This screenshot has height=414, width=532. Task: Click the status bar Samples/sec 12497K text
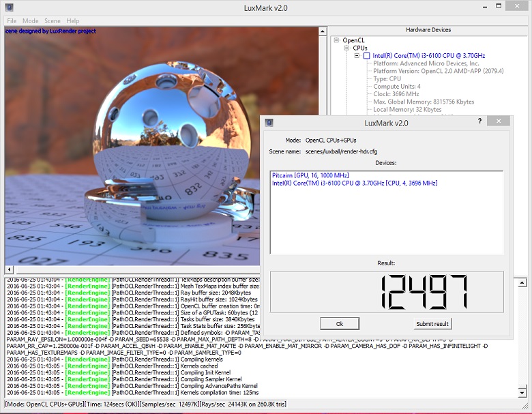(169, 404)
